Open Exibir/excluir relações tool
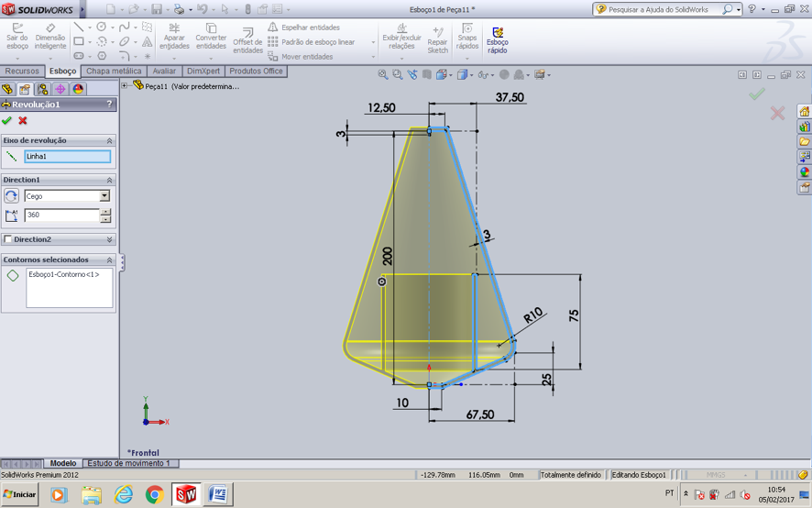 [401, 37]
